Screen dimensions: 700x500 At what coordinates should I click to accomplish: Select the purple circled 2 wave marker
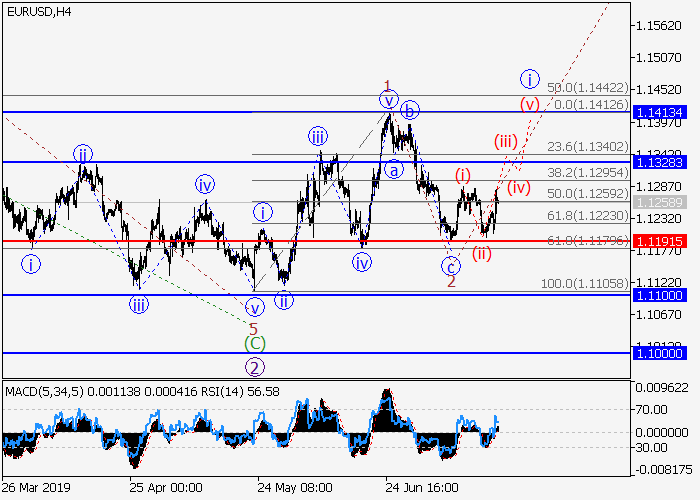click(254, 366)
